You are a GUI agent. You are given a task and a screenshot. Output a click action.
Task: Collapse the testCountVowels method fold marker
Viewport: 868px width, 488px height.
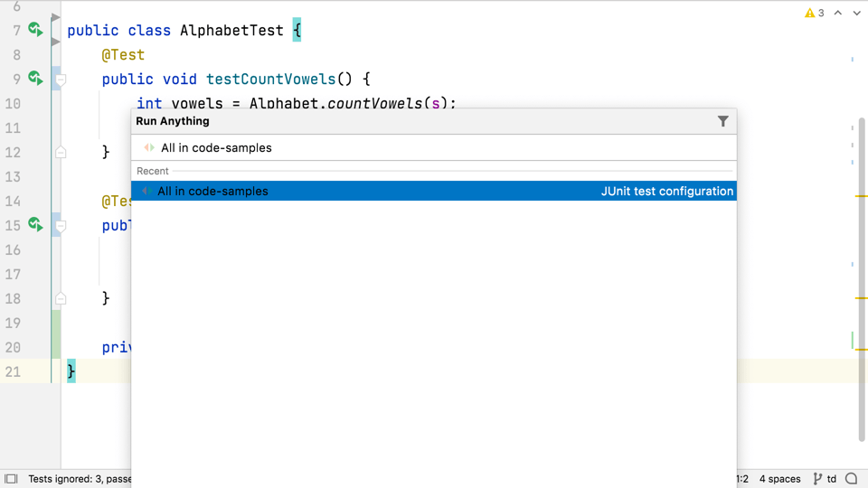(61, 80)
